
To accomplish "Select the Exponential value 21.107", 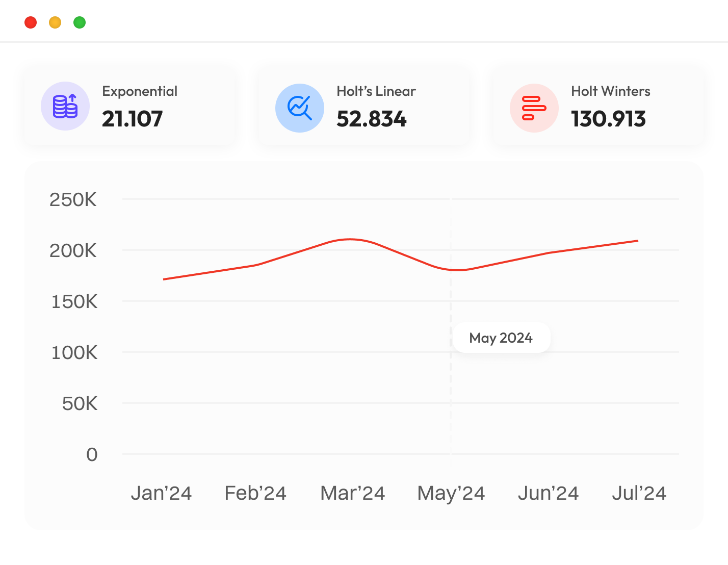I will [132, 119].
